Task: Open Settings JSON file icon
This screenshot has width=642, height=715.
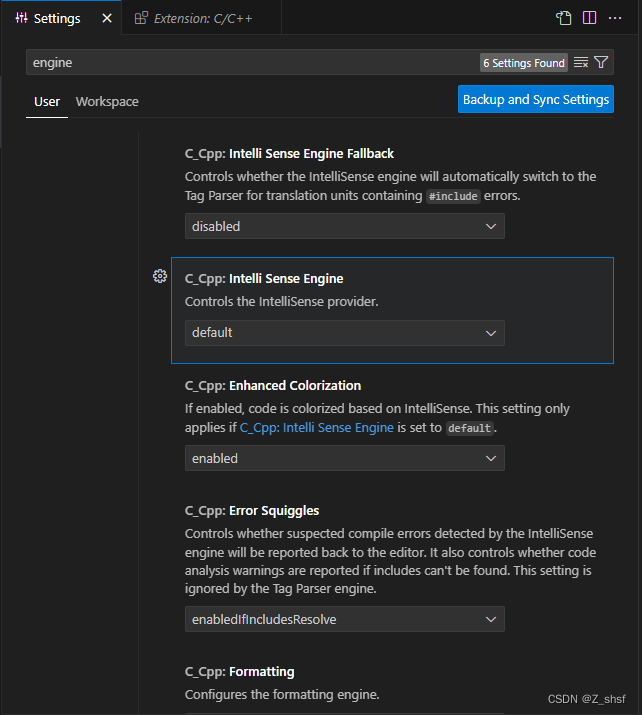Action: (564, 18)
